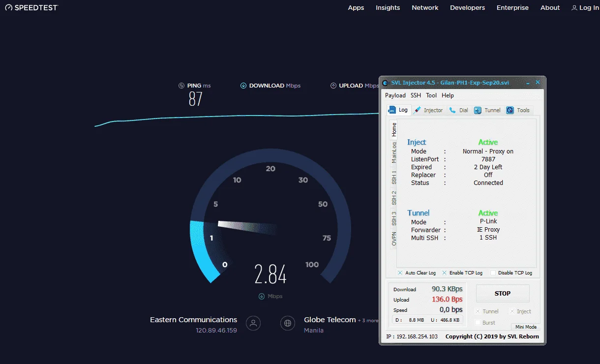Enable the Burst checkbox
Viewport: 600px width, 364px height.
pyautogui.click(x=478, y=323)
